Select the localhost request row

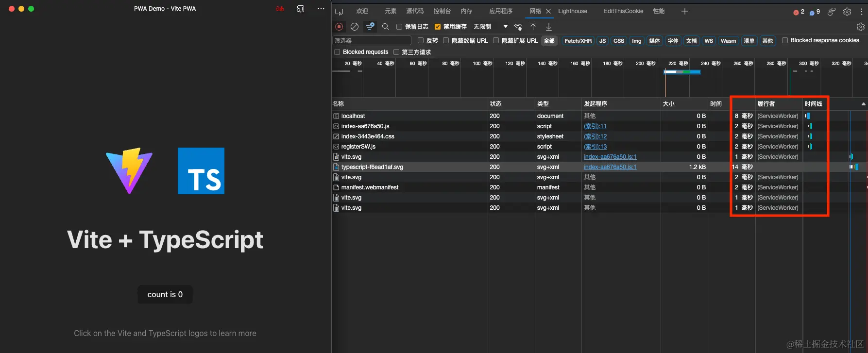coord(599,116)
